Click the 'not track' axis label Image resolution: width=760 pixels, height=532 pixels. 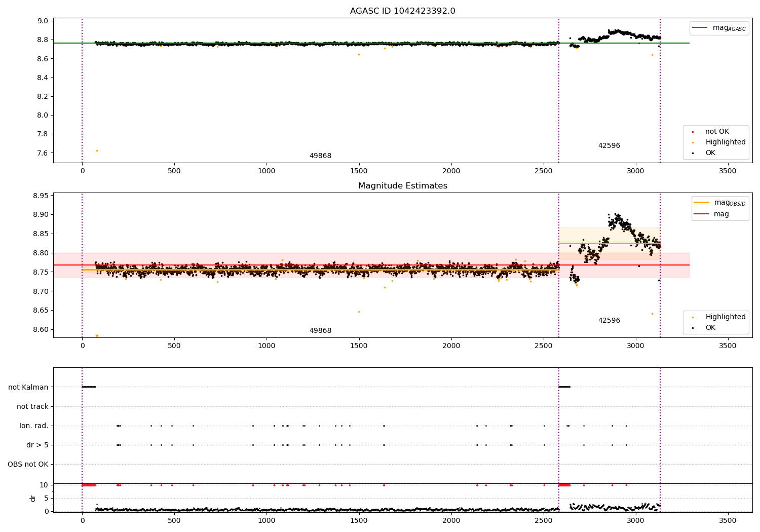pyautogui.click(x=32, y=407)
